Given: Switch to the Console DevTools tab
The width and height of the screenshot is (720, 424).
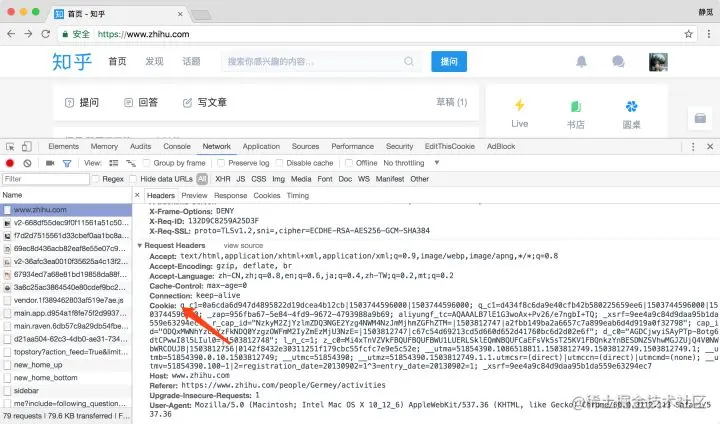Looking at the screenshot, I should click(x=177, y=147).
